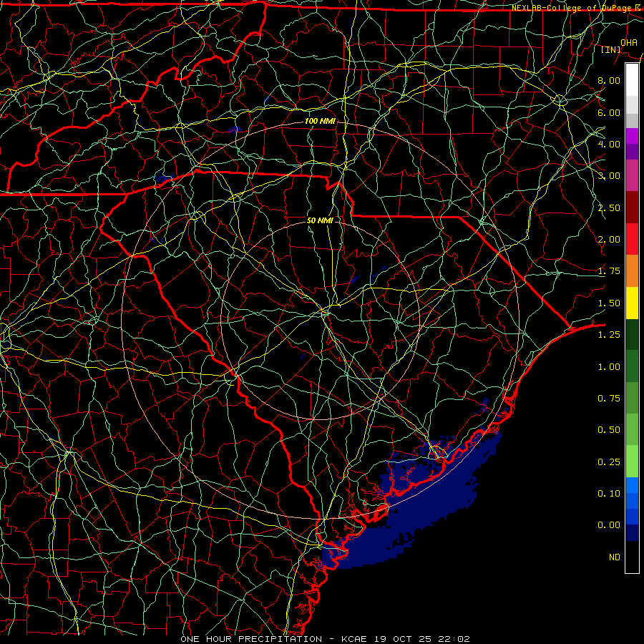Pick the yellow legend swatch at 1.50
This screenshot has width=644, height=644.
(x=632, y=303)
